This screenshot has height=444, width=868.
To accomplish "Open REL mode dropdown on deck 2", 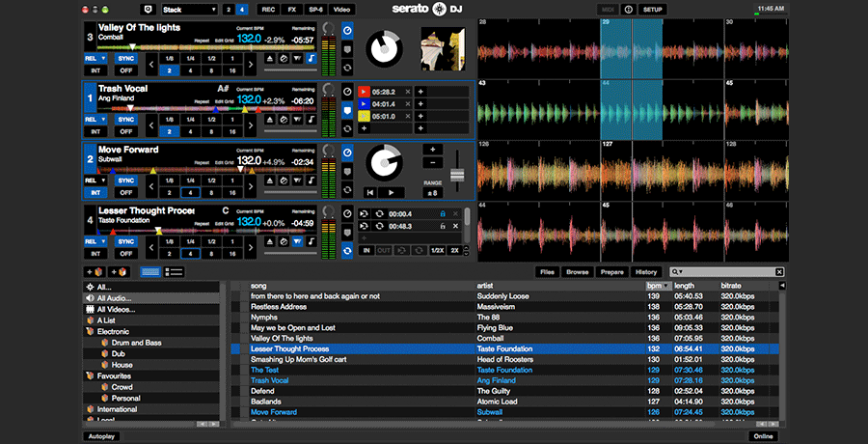I will 103,180.
